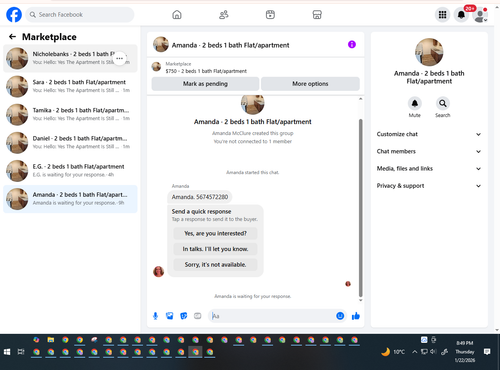Choose a GIF from the composer
Viewport: 500px width, 370px height.
click(198, 316)
